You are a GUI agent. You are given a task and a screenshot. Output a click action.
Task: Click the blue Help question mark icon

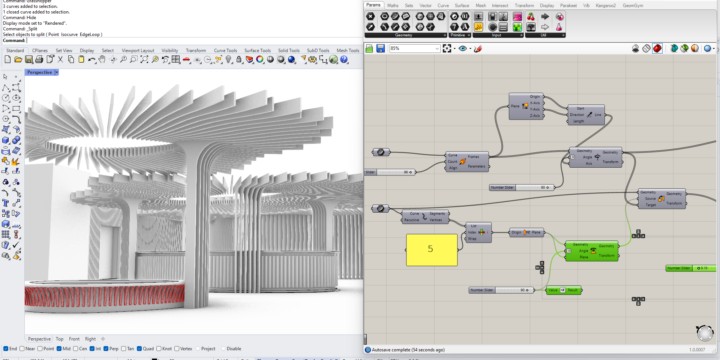(343, 60)
